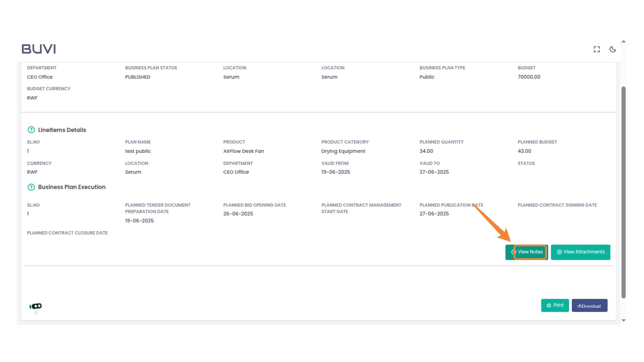Print the business plan with Print button
Image resolution: width=644 pixels, height=362 pixels.
(x=555, y=305)
